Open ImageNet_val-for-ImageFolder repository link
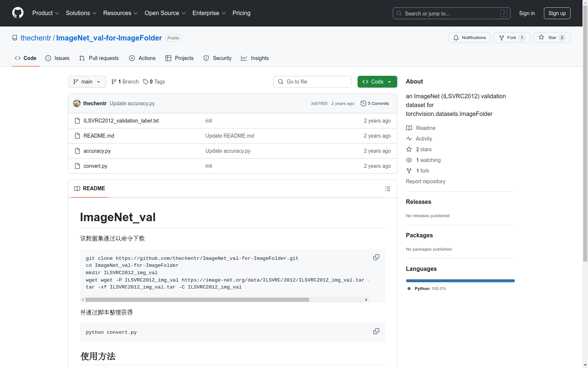Viewport: 588px width, 368px height. tap(109, 38)
